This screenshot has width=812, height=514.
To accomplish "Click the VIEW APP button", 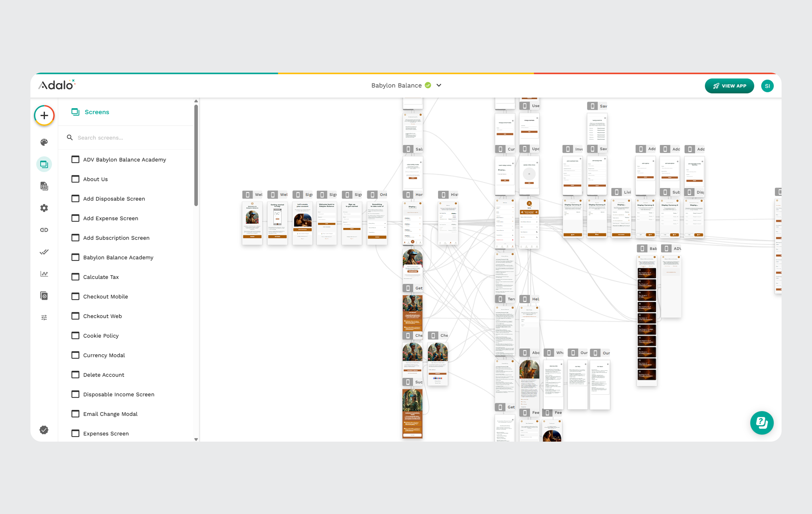I will coord(729,86).
